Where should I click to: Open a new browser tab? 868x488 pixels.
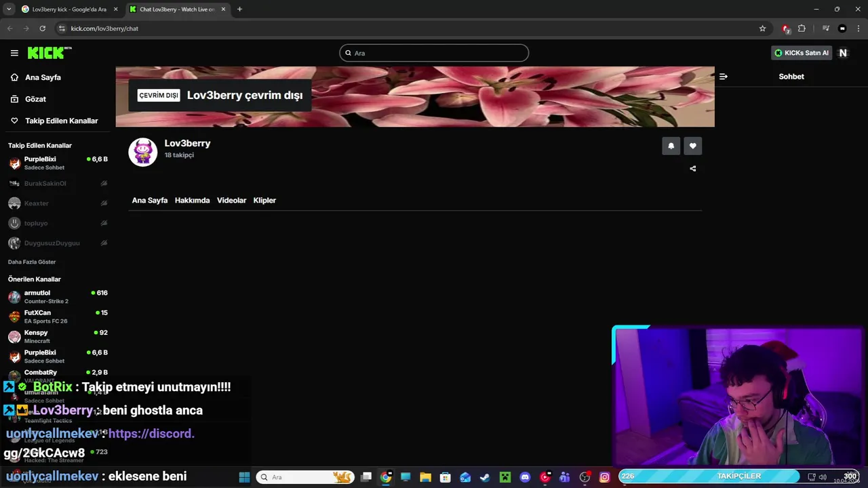(x=239, y=9)
